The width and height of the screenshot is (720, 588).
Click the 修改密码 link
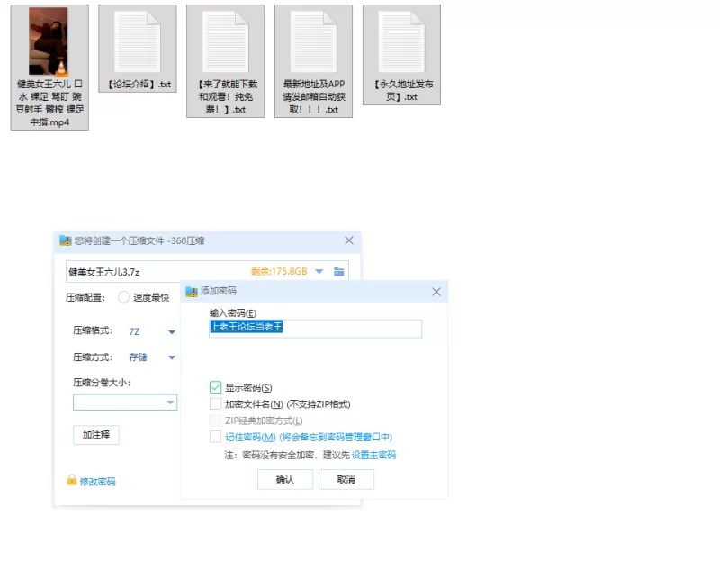click(x=98, y=482)
